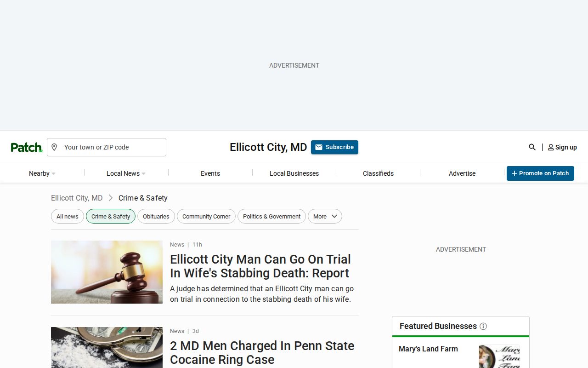The height and width of the screenshot is (368, 588).
Task: Open Mary's Land Farm business link
Action: point(428,349)
